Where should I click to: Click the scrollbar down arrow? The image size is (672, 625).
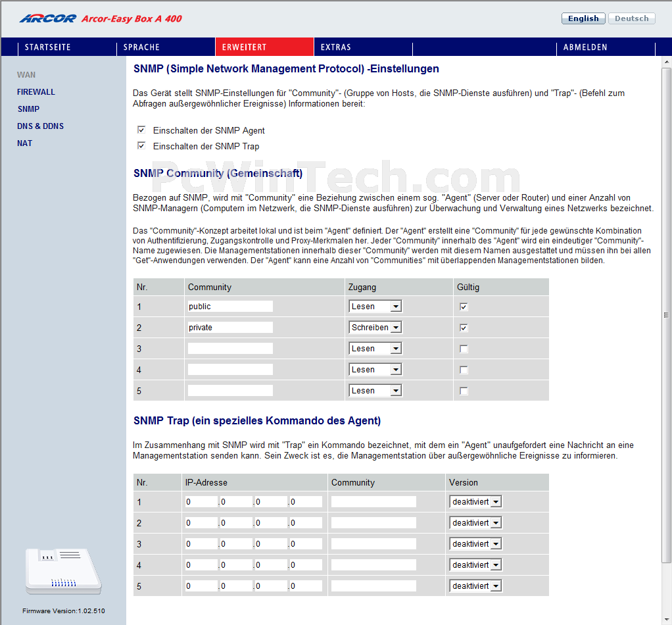(x=666, y=620)
